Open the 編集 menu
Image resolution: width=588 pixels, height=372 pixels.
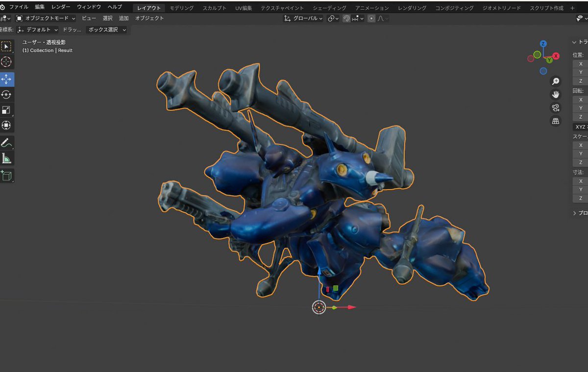click(40, 7)
